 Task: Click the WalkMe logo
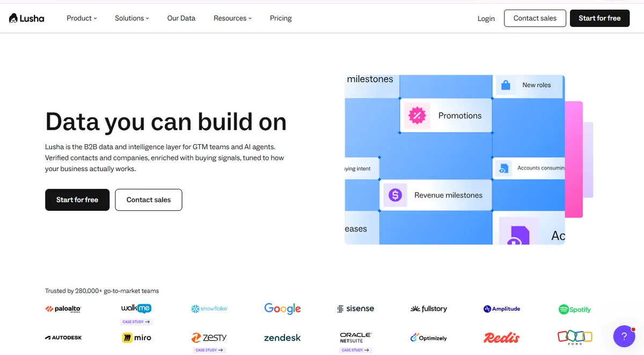point(136,308)
